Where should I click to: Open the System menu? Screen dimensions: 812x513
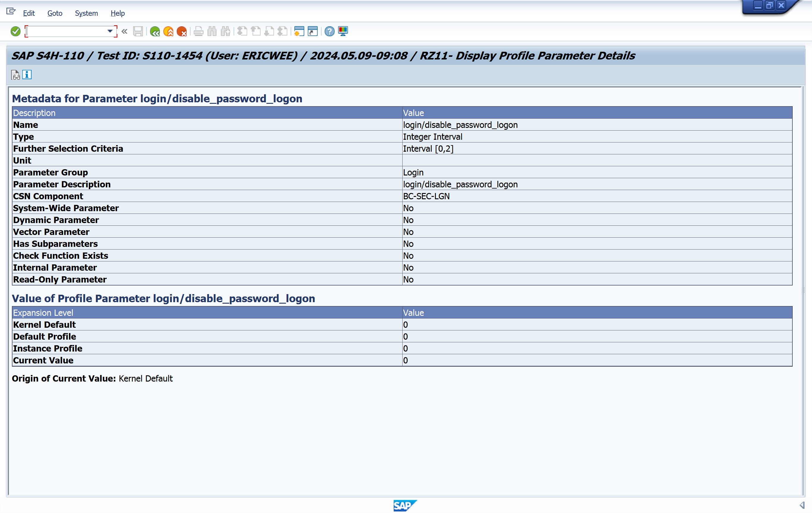pyautogui.click(x=86, y=13)
